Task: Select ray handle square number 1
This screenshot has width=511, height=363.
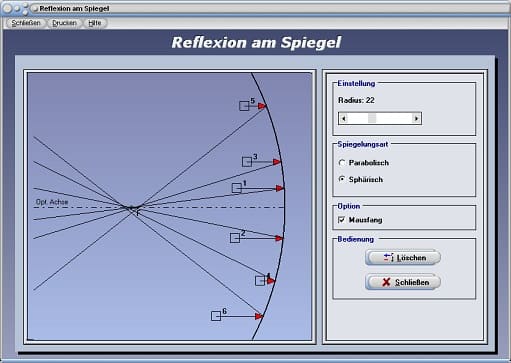Action: [237, 188]
